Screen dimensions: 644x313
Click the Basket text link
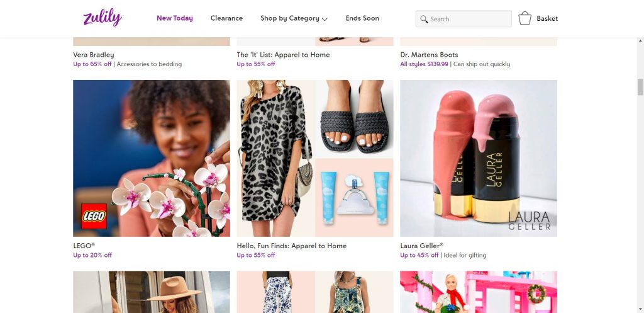click(x=547, y=18)
